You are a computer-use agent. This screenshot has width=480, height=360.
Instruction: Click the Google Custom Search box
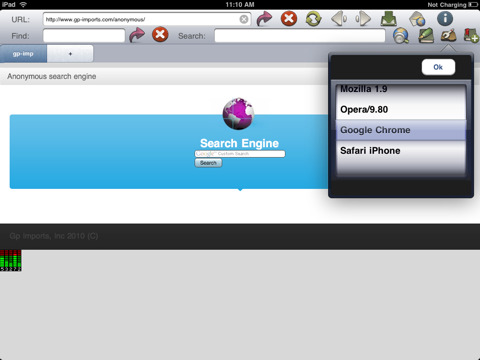pyautogui.click(x=240, y=154)
